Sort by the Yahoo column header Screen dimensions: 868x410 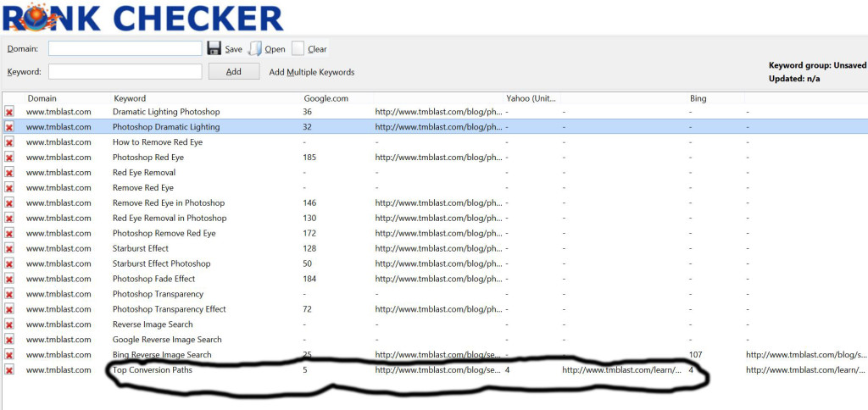point(532,98)
